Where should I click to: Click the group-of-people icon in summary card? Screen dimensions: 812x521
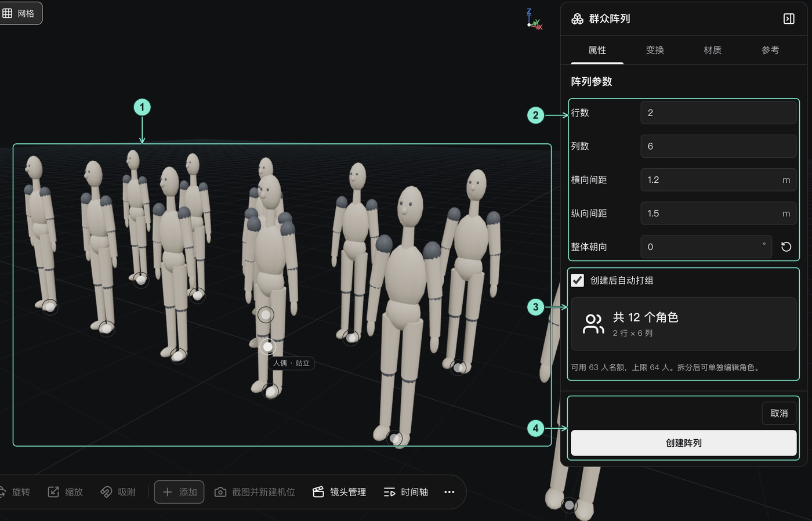point(593,324)
